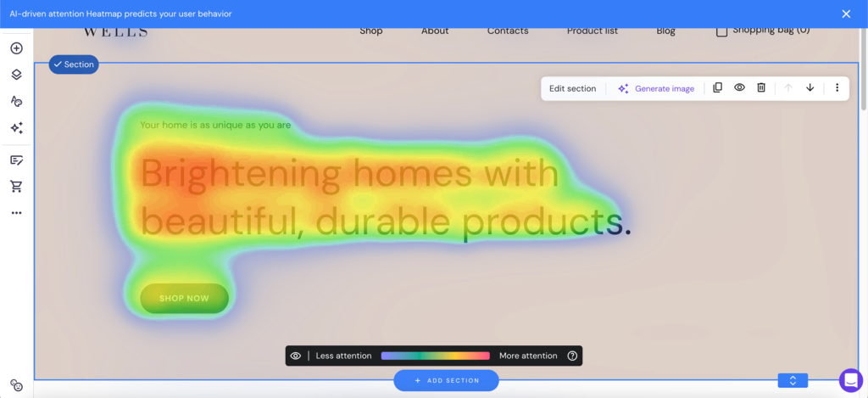Click Edit section button
The height and width of the screenshot is (398, 868).
pos(572,89)
